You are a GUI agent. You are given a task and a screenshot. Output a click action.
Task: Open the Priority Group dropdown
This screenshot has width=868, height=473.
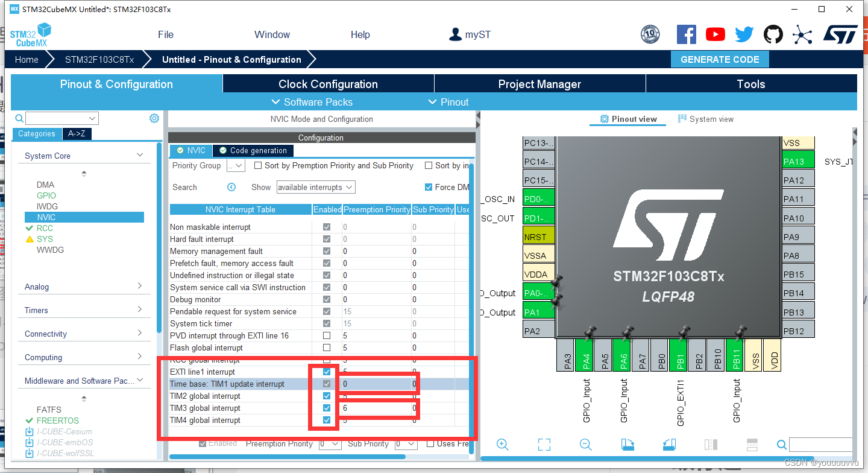236,165
